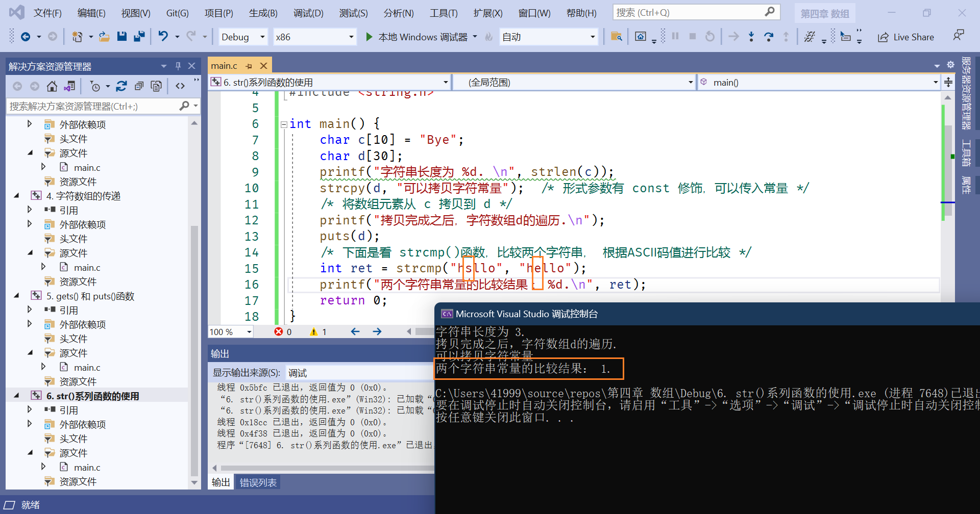
Task: Open the 文件(F) menu
Action: pos(47,13)
